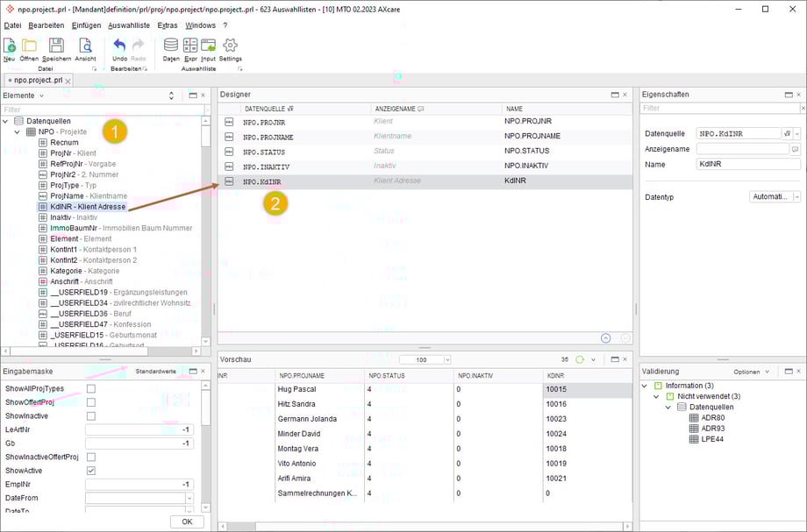This screenshot has height=532, width=807.
Task: Open the Elemente panel dropdown chevron
Action: (x=42, y=96)
